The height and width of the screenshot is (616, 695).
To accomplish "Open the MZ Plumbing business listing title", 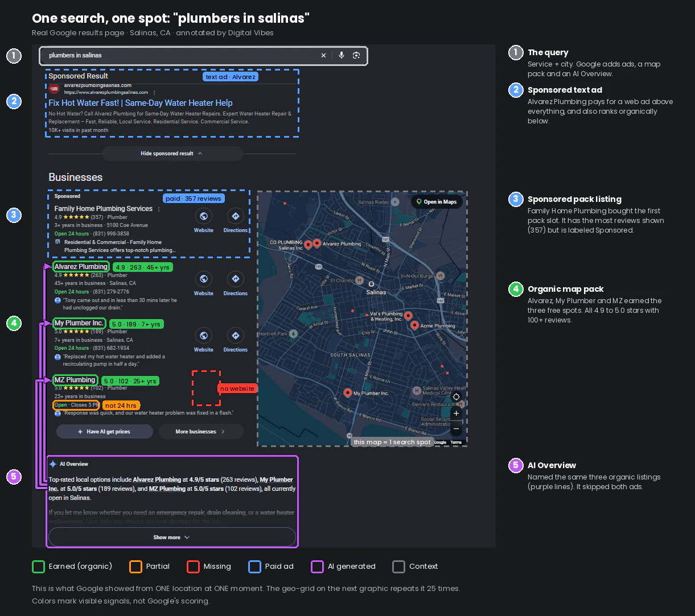I will tap(75, 380).
